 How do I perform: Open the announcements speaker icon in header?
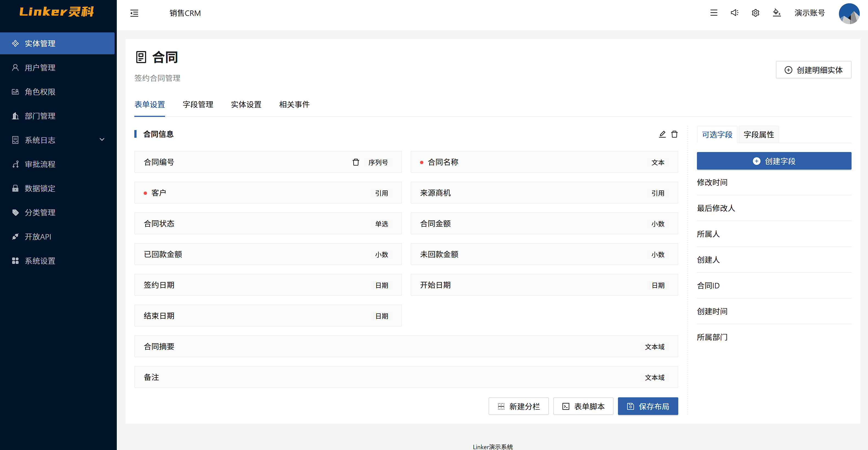click(x=734, y=13)
